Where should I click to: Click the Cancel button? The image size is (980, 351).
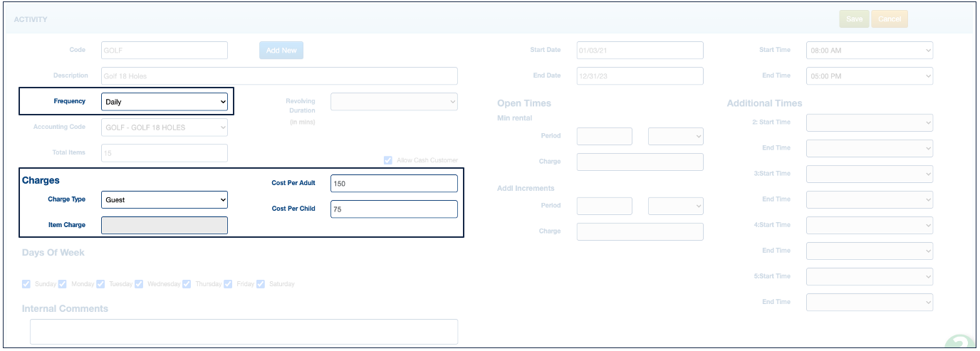[889, 19]
